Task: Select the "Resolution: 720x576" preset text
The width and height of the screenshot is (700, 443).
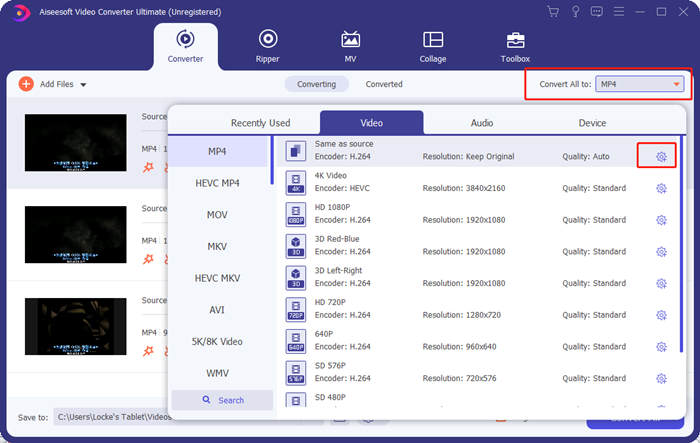Action: (x=459, y=379)
